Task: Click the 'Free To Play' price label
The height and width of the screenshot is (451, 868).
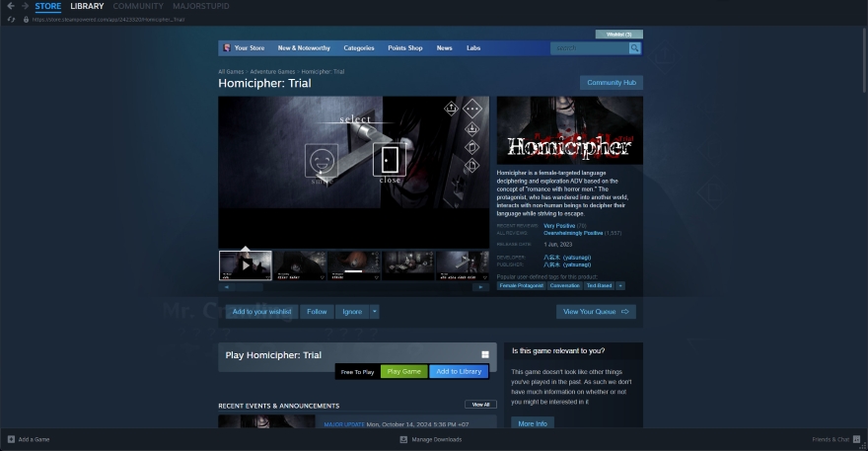Action: (x=358, y=372)
